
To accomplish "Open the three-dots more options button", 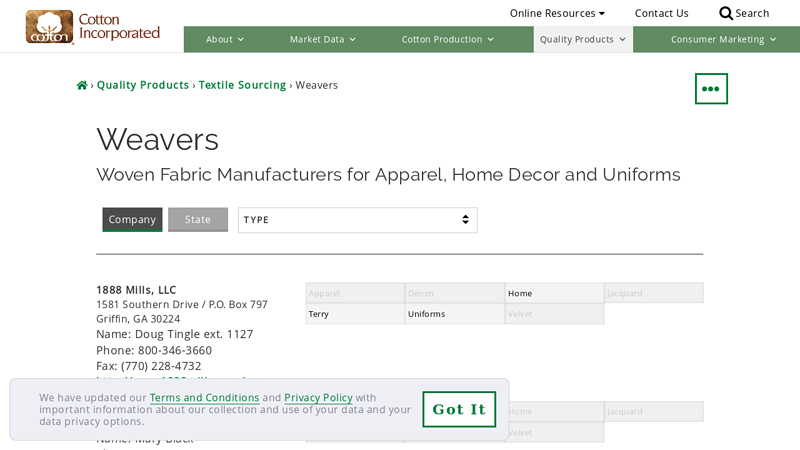I will (x=711, y=89).
